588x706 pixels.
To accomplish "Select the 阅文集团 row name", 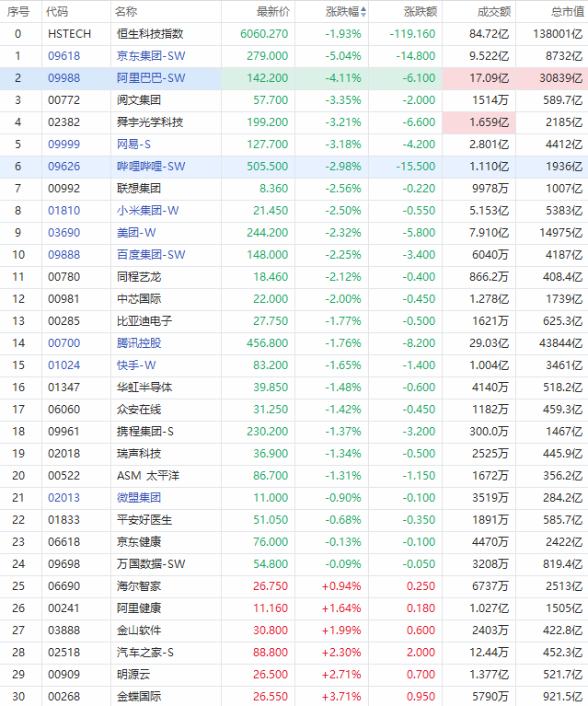I will click(x=139, y=100).
